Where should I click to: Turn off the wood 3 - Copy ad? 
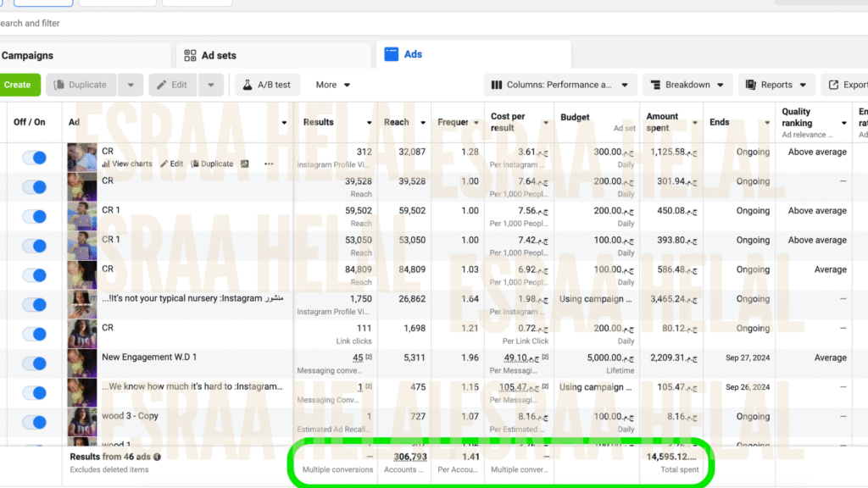[34, 422]
